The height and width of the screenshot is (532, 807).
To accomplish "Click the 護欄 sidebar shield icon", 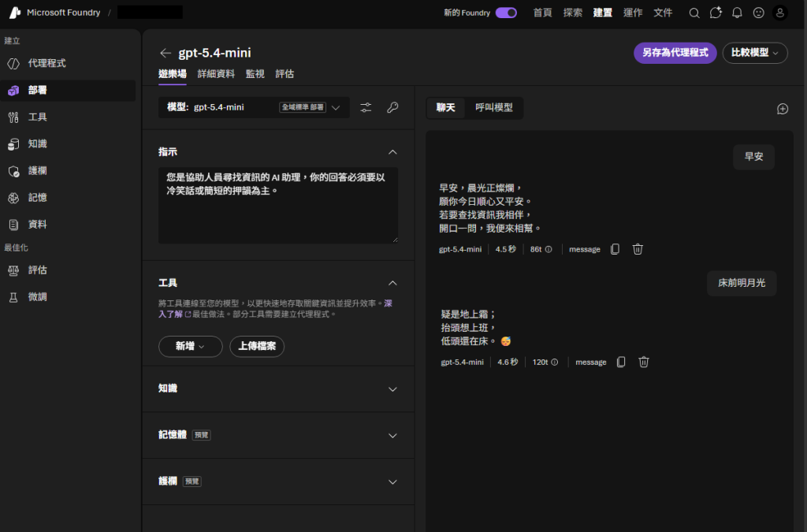I will [x=13, y=171].
